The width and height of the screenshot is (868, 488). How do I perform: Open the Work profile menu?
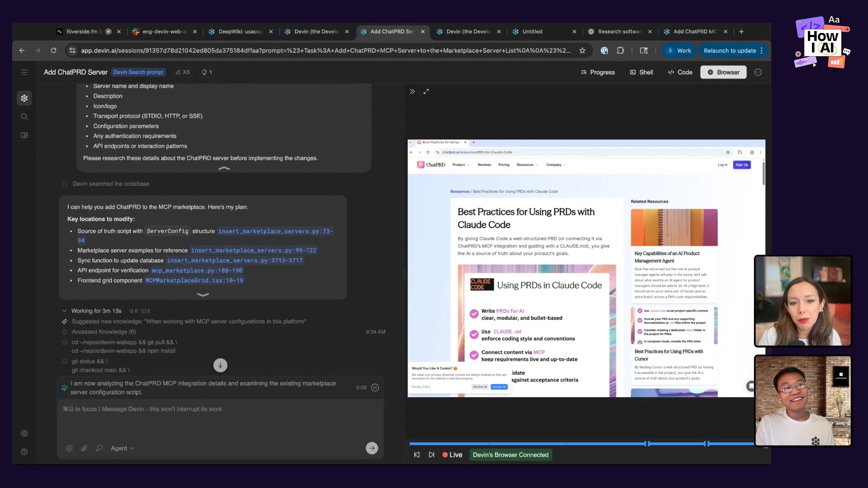click(x=679, y=51)
